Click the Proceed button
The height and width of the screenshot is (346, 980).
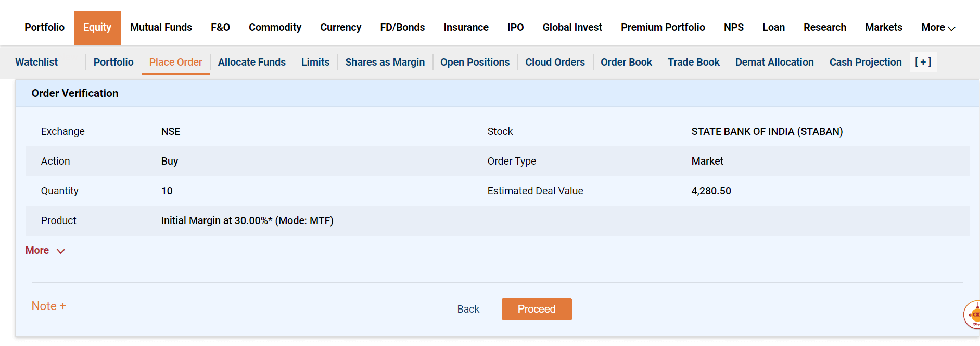click(536, 309)
